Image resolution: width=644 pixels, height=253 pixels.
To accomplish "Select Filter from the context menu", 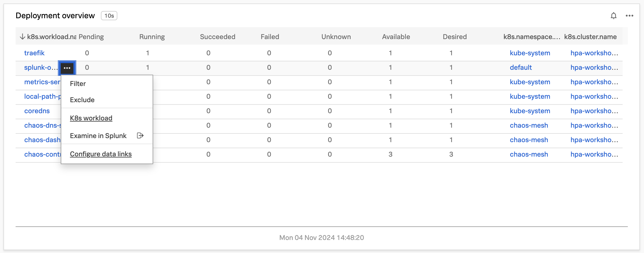I will click(78, 84).
